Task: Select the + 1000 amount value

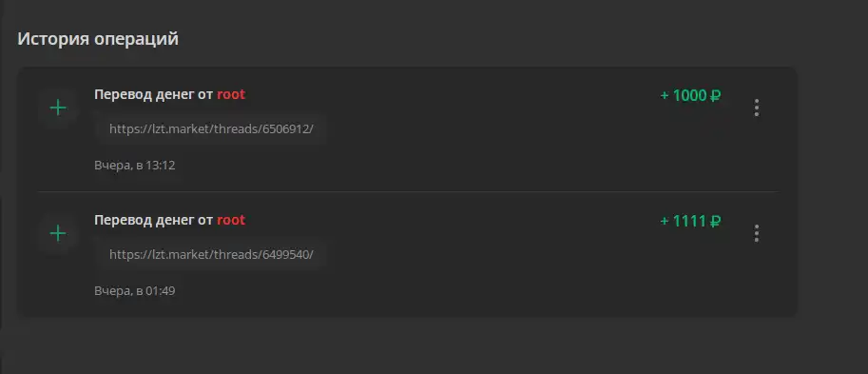Action: pyautogui.click(x=684, y=95)
